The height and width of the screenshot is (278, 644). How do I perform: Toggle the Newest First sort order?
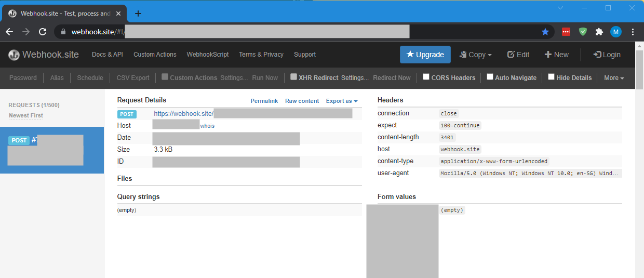click(x=26, y=115)
